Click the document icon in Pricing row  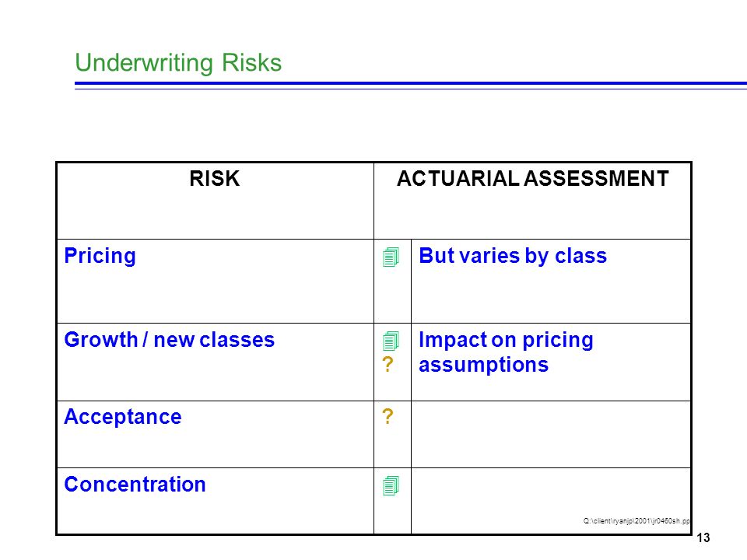(x=391, y=257)
